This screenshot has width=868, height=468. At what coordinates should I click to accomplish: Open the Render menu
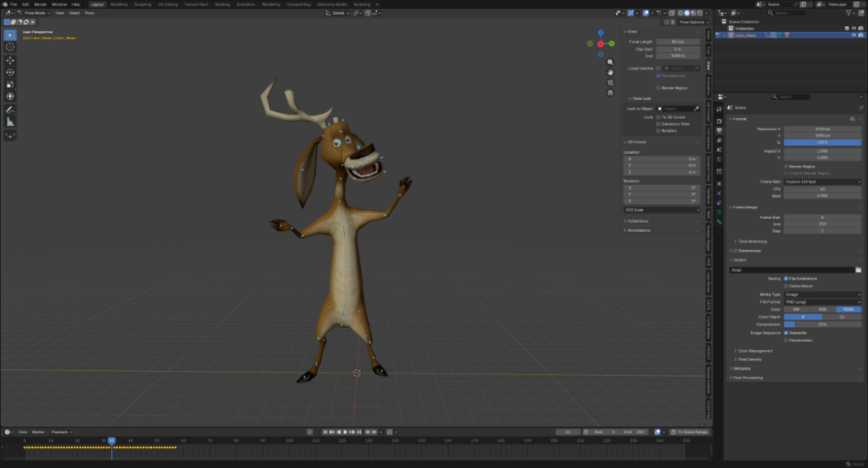point(41,3)
